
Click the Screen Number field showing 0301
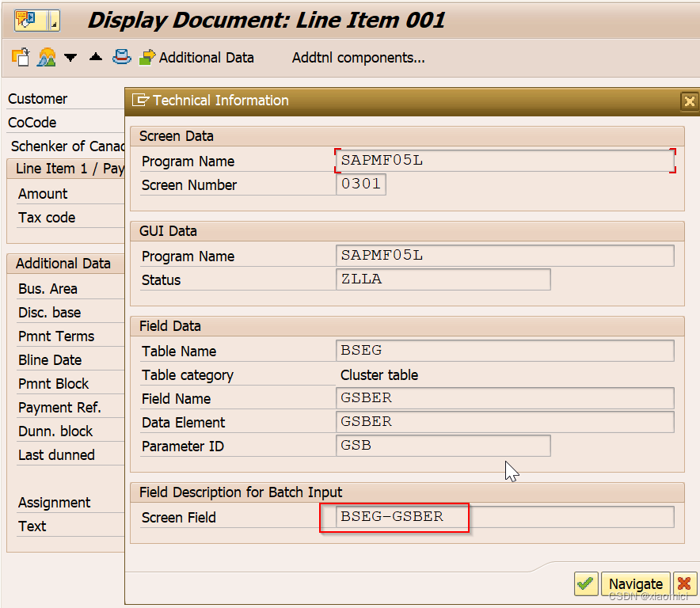pos(361,184)
